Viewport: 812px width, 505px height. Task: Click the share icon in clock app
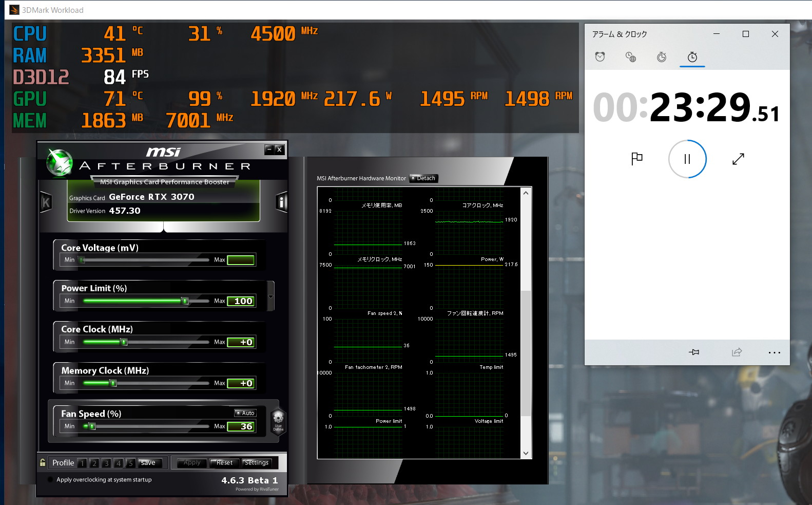[737, 352]
